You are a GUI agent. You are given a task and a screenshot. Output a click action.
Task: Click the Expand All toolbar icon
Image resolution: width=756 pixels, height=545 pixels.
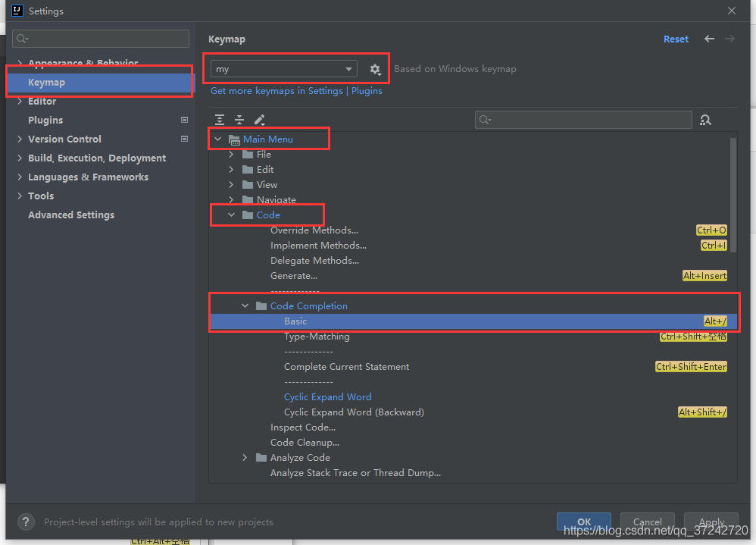pyautogui.click(x=220, y=120)
